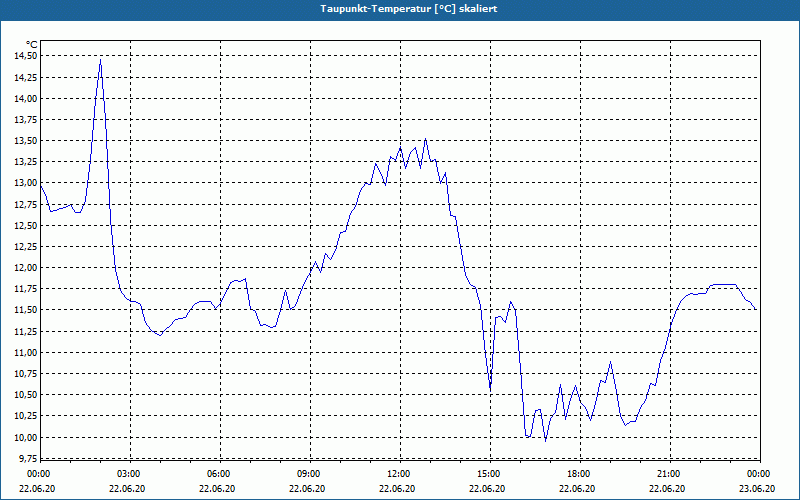Click the 11,25 y-axis label

[26, 332]
